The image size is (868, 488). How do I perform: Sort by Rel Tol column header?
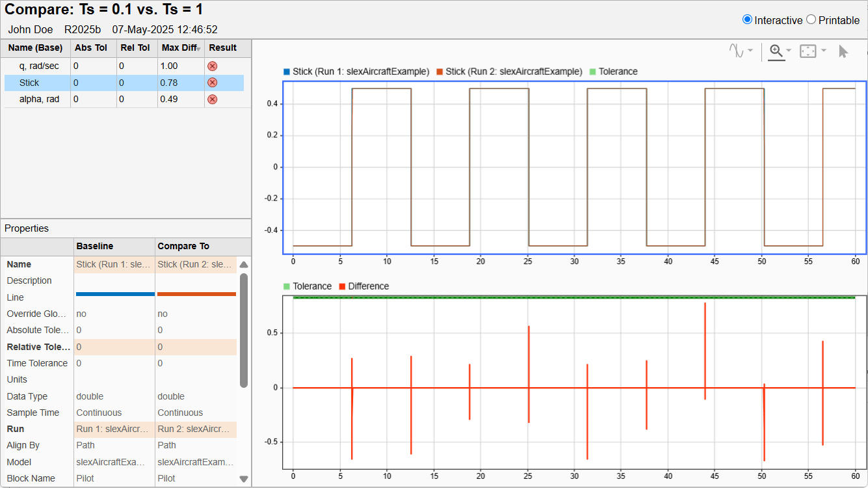[x=136, y=47]
